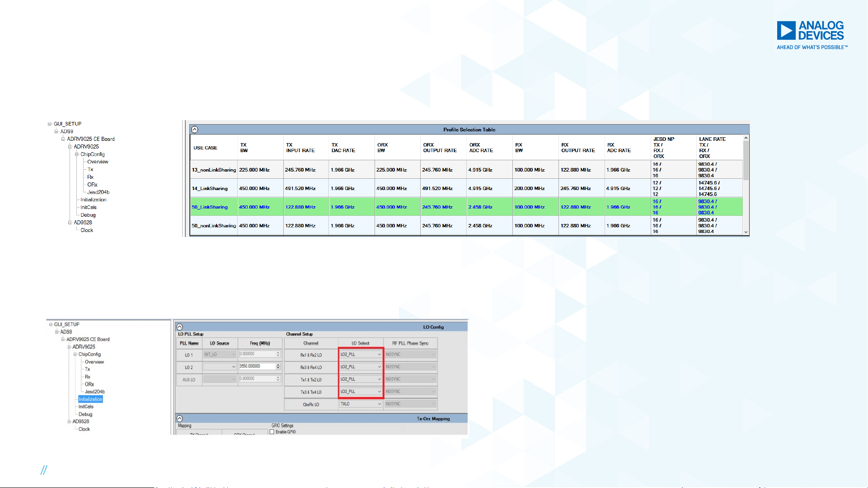Click the LO 2 frequency spinner arrows

point(278,367)
